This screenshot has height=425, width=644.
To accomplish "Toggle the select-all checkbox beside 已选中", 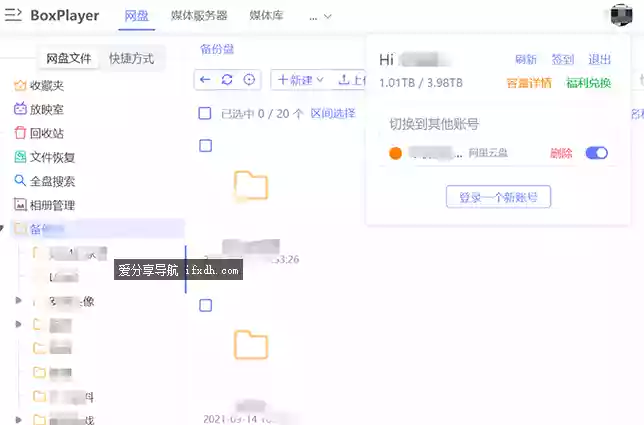I will pyautogui.click(x=205, y=113).
